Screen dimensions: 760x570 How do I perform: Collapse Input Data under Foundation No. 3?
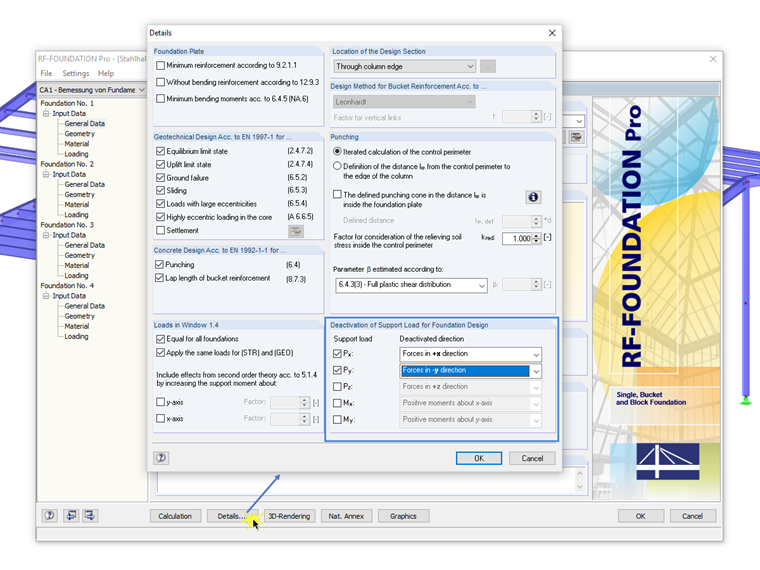(x=46, y=235)
